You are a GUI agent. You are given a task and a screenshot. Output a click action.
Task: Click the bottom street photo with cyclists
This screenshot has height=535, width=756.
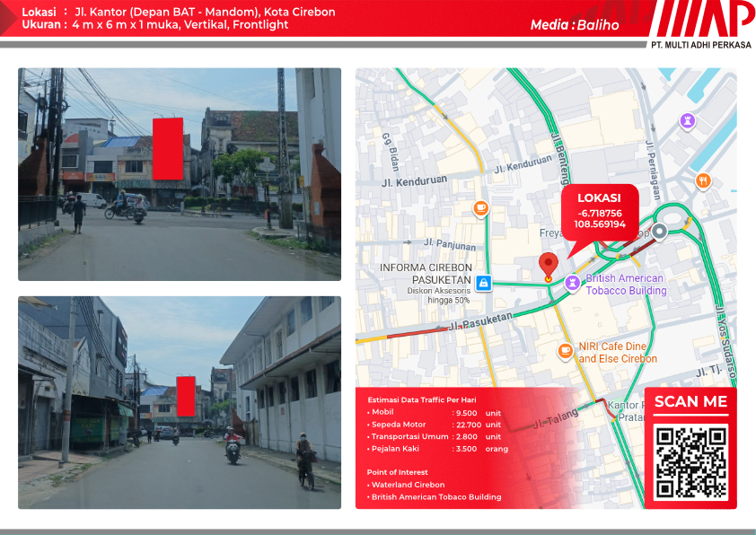coord(180,402)
